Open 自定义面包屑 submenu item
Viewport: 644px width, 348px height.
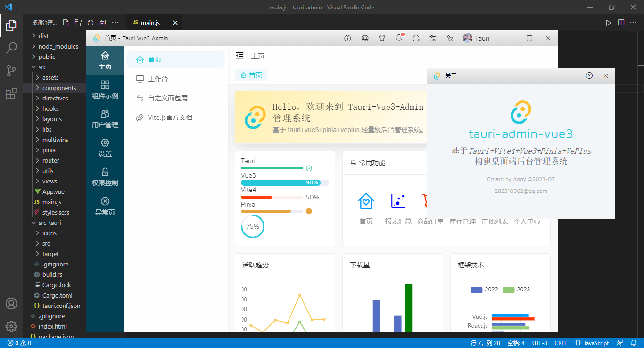click(175, 98)
